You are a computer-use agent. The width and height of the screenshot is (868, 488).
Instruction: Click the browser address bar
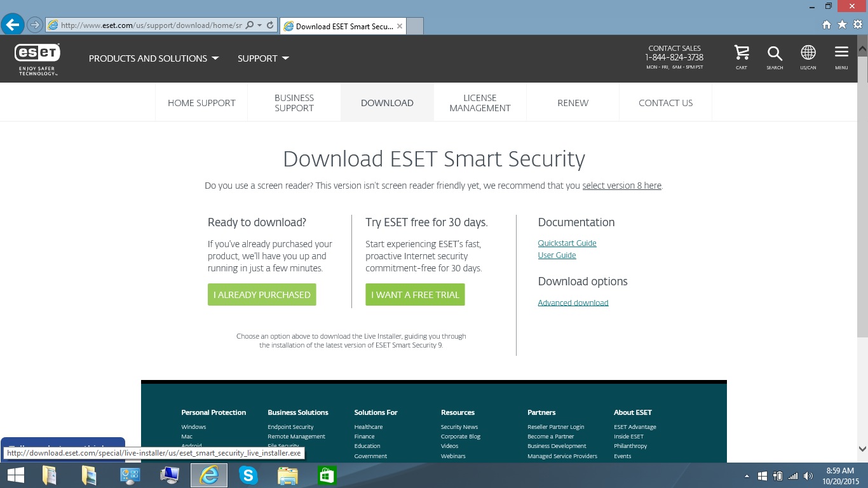(151, 25)
